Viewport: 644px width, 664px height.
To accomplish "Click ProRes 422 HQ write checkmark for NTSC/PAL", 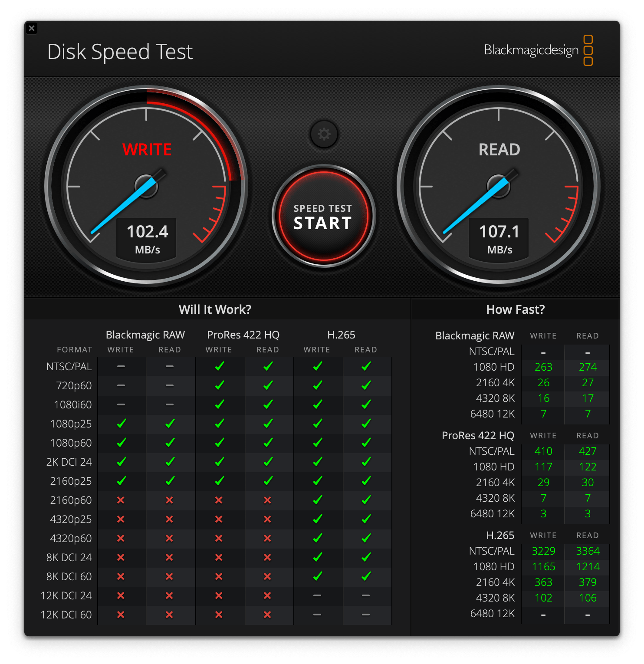I will [x=219, y=366].
